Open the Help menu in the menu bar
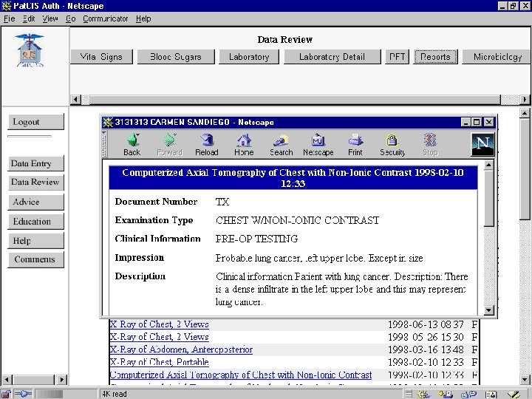 [143, 18]
